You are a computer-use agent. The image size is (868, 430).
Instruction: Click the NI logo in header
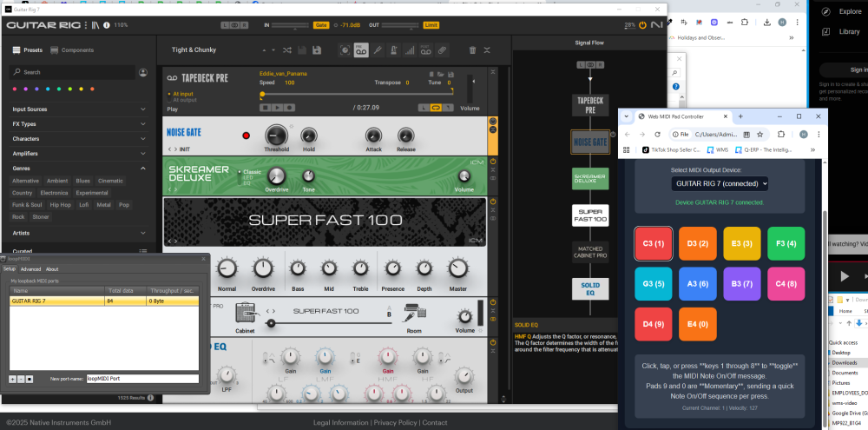(656, 25)
